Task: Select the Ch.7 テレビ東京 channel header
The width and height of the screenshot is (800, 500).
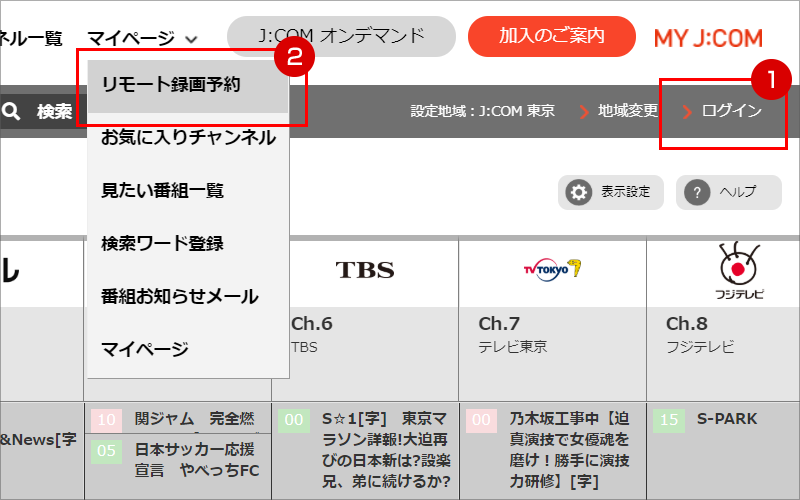Action: [x=553, y=354]
